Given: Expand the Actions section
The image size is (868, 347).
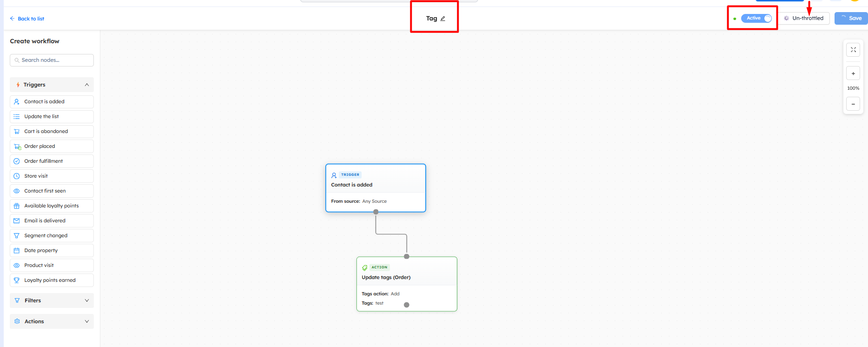Looking at the screenshot, I should coord(86,321).
